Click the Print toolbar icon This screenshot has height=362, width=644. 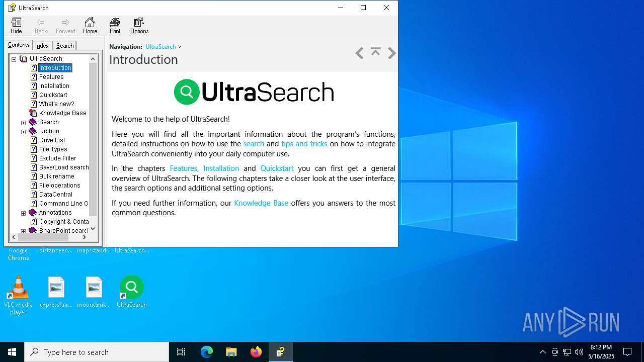click(115, 26)
